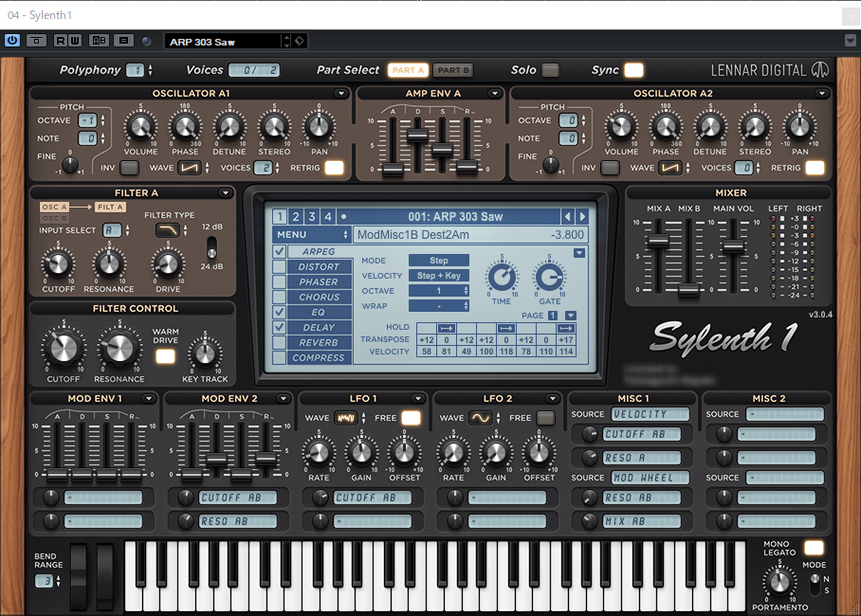Click the arpeggiator Time knob
The width and height of the screenshot is (861, 616).
pyautogui.click(x=502, y=278)
